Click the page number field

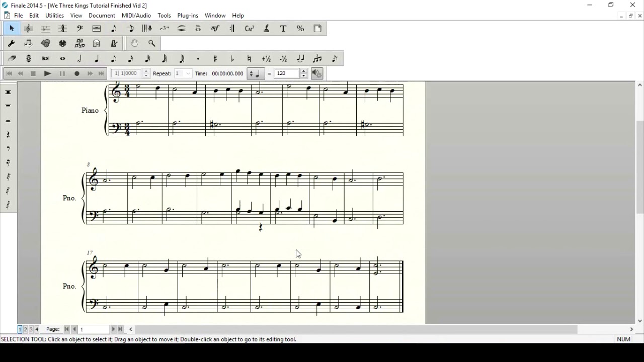coord(94,329)
